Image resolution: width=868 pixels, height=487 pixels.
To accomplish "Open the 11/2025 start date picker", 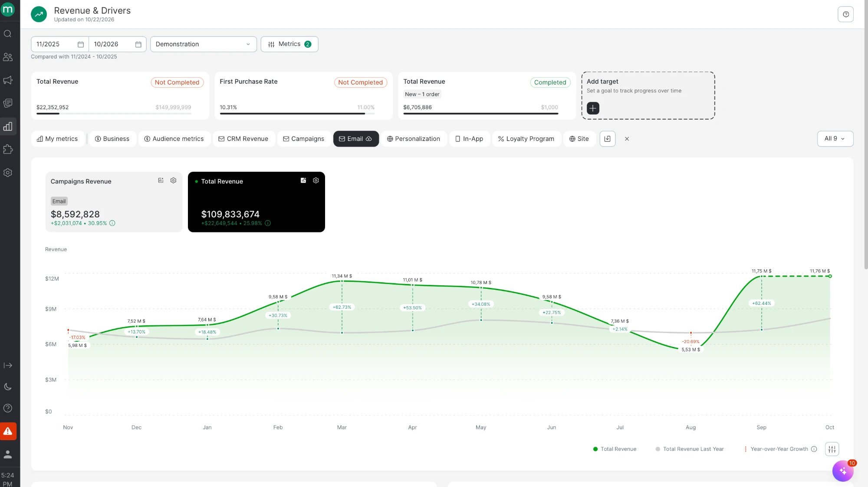I will pos(60,44).
